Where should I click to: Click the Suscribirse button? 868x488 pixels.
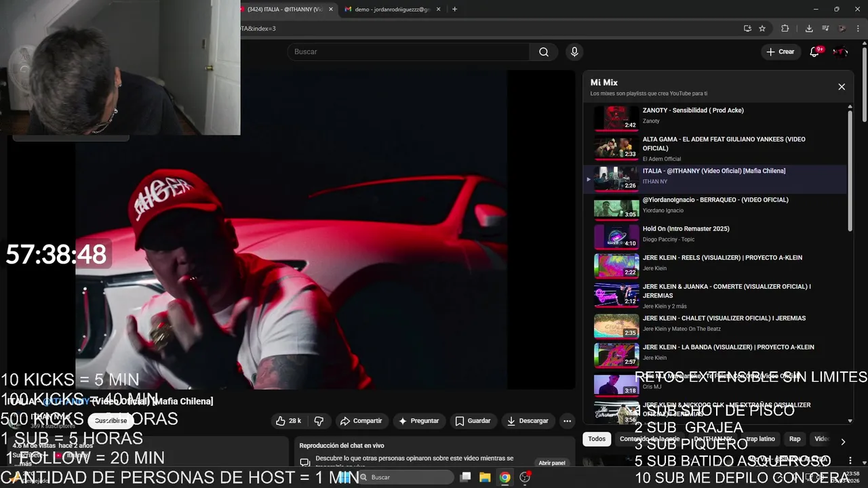[x=111, y=421]
